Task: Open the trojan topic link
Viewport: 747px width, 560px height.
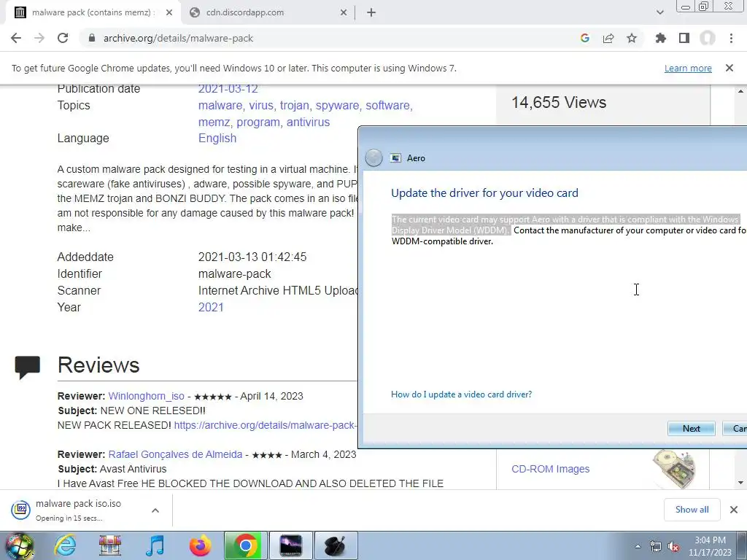Action: [x=295, y=105]
